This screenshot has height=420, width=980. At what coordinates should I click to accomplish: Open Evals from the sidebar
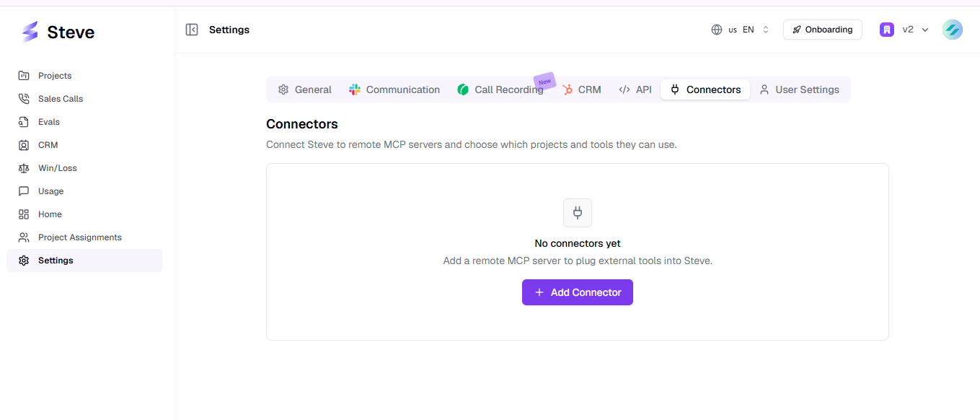coord(84,122)
